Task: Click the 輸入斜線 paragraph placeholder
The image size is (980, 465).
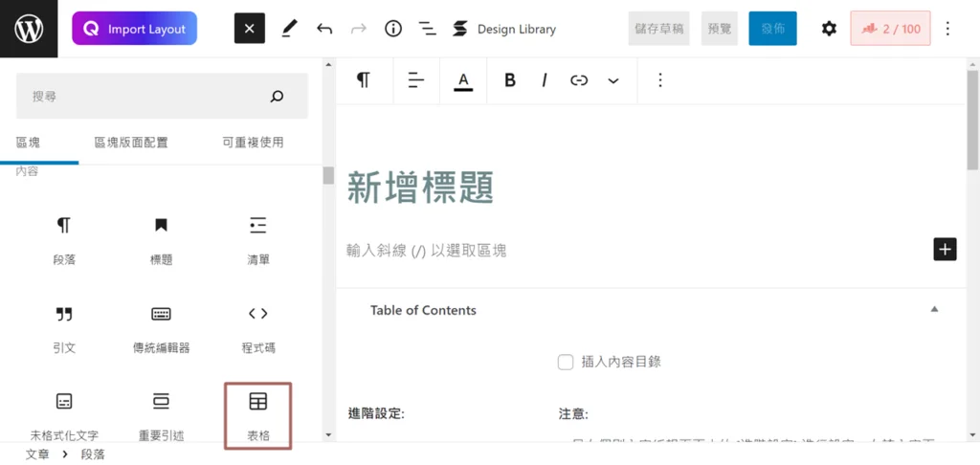Action: 427,251
